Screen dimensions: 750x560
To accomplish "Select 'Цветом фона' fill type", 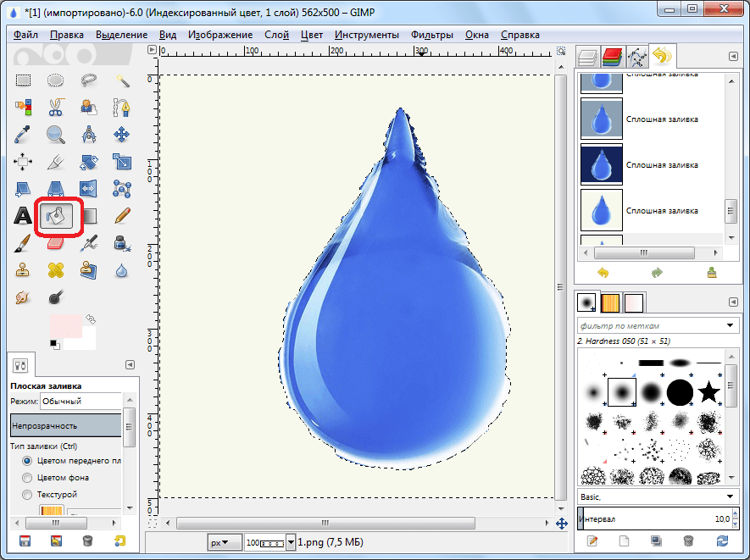I will (28, 478).
